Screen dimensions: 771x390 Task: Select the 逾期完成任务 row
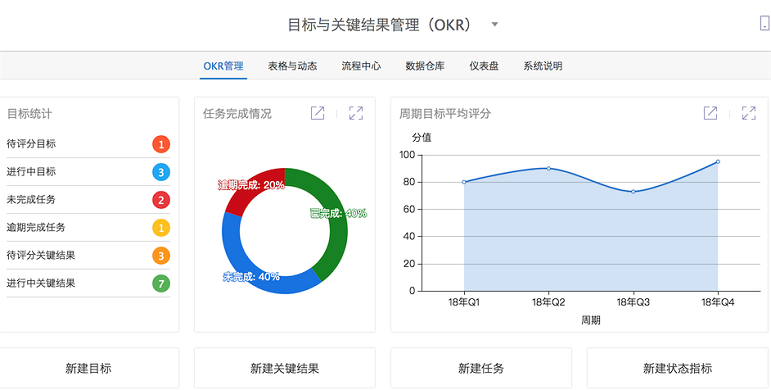(89, 228)
